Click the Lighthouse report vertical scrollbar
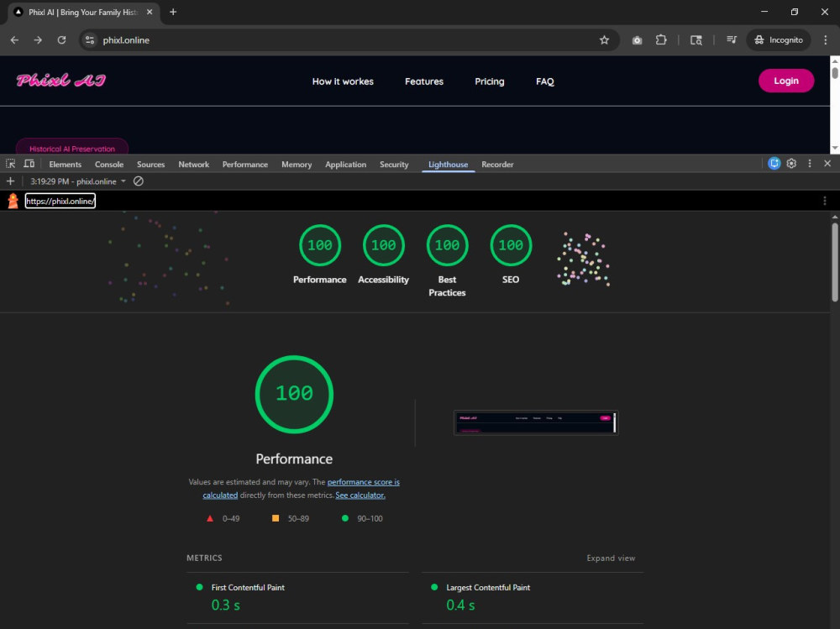The width and height of the screenshot is (840, 629). (835, 263)
